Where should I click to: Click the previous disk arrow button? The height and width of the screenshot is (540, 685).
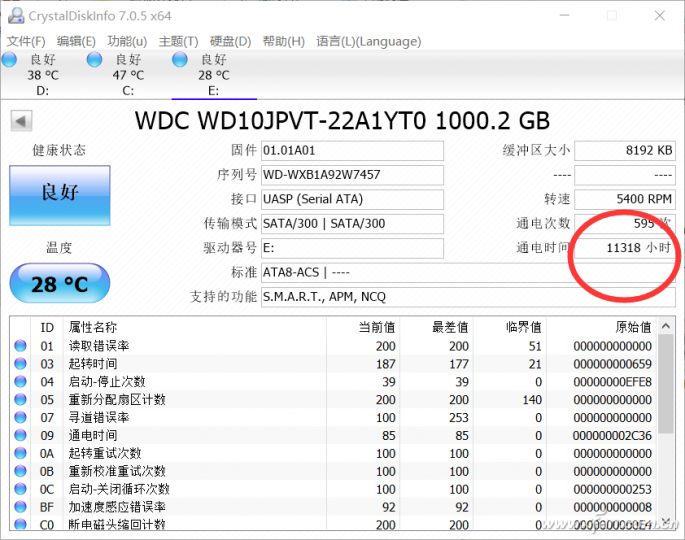pyautogui.click(x=21, y=121)
